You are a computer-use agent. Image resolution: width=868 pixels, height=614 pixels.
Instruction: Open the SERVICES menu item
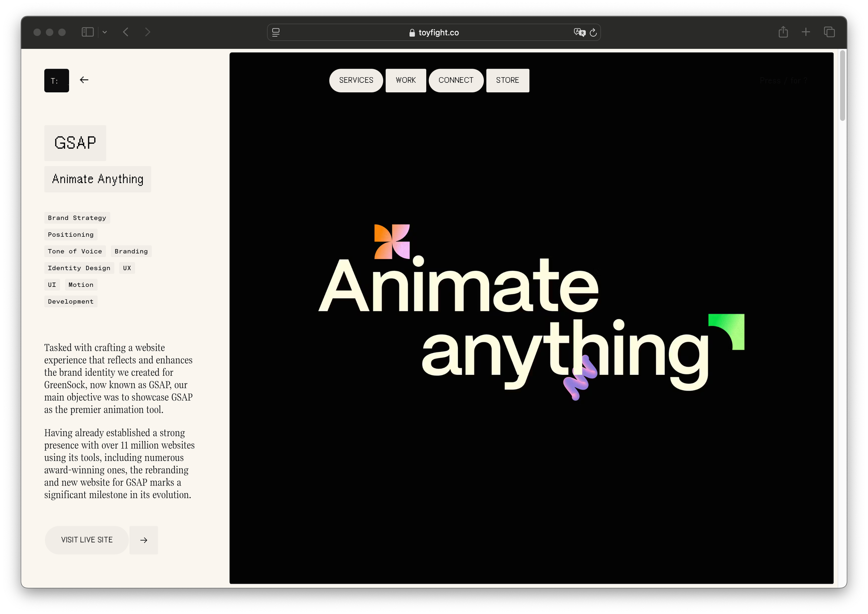click(x=356, y=80)
